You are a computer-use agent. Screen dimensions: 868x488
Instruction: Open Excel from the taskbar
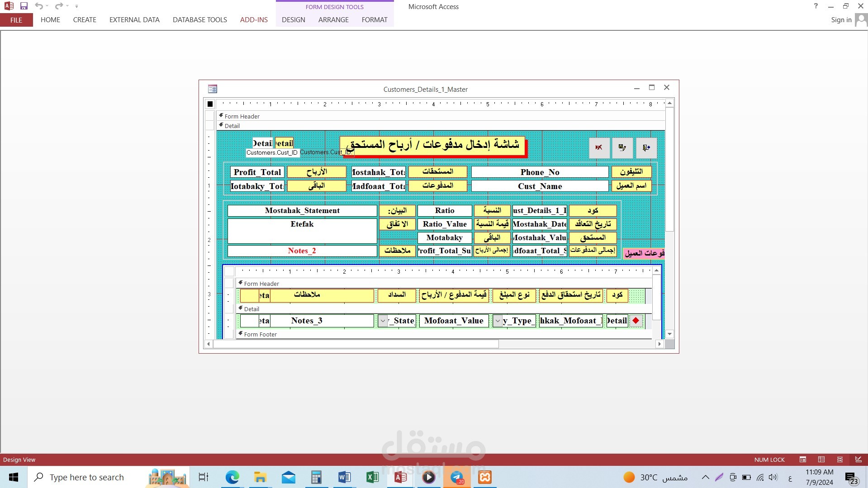pos(372,477)
